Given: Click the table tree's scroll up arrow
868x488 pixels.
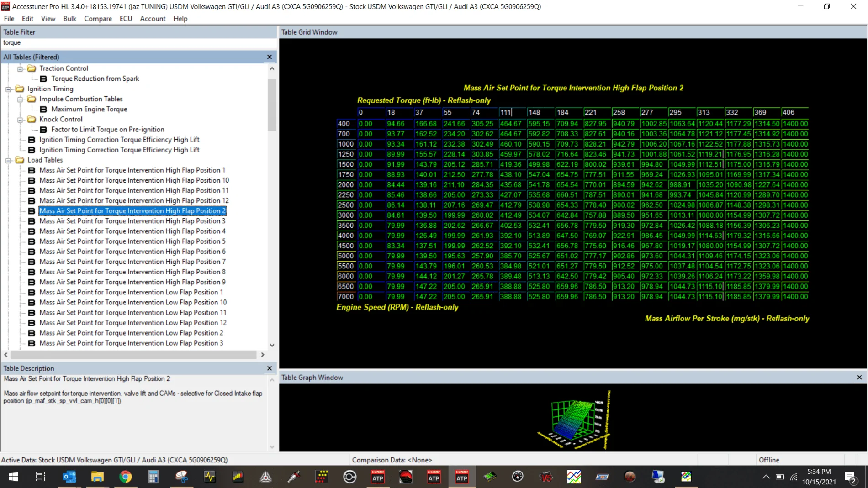Looking at the screenshot, I should [272, 68].
